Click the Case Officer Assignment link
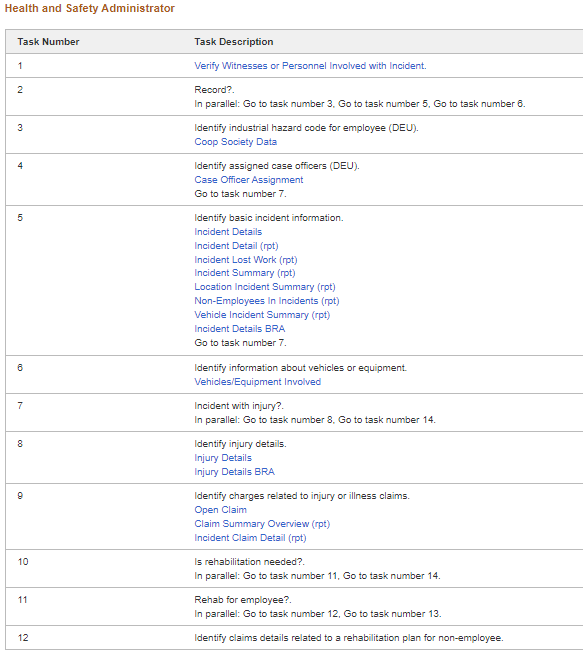Viewport: 583px width, 654px height. pyautogui.click(x=249, y=180)
